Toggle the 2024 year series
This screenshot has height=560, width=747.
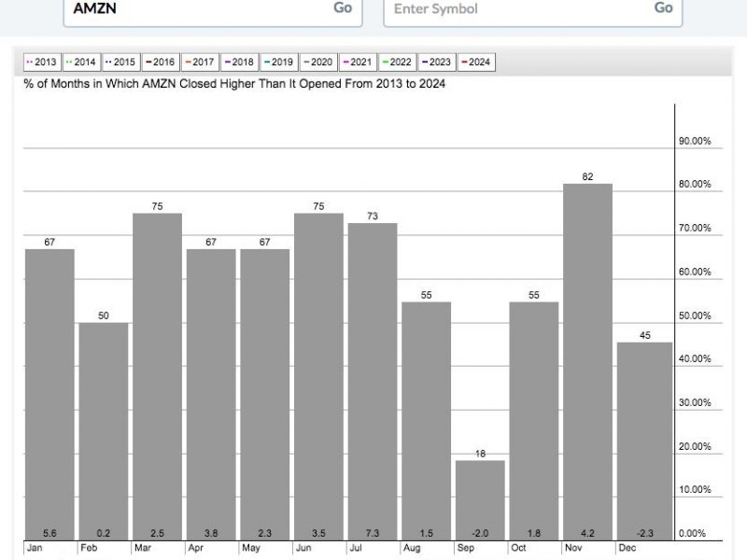pyautogui.click(x=476, y=62)
